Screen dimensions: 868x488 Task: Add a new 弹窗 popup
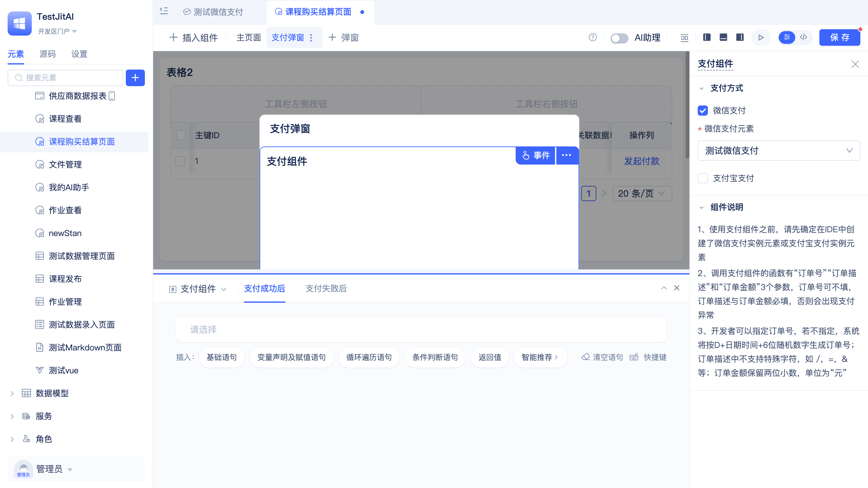(343, 37)
